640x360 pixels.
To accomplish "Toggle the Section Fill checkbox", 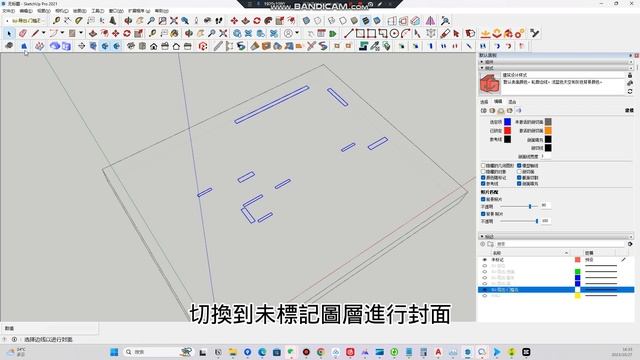I will point(519,184).
